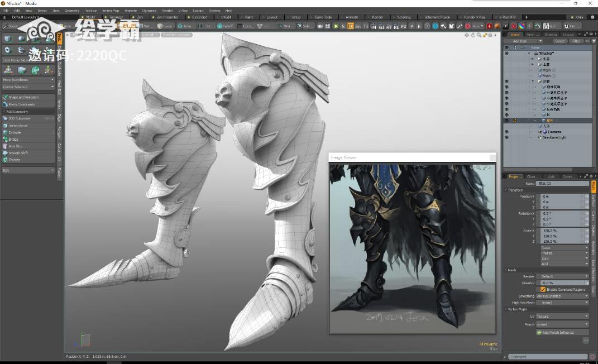Toggle the S toolbar button next to play
This screenshot has height=364, width=598.
343,26
